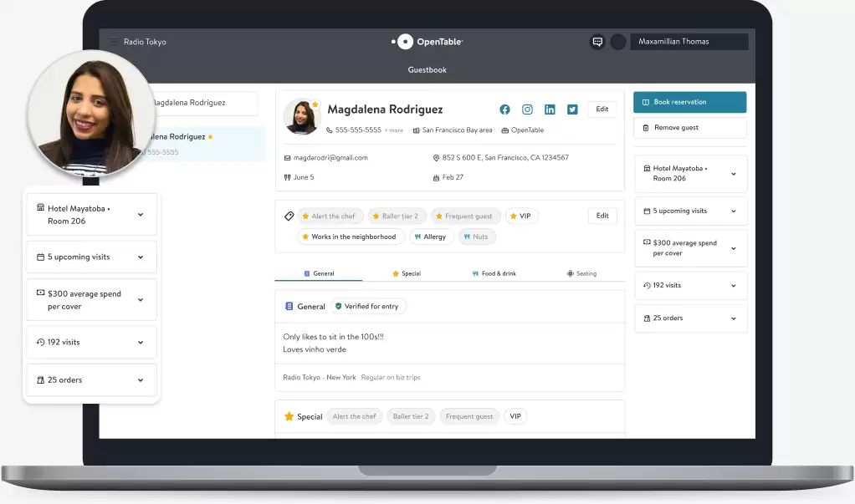Open the Facebook profile icon
855x504 pixels.
pyautogui.click(x=504, y=109)
